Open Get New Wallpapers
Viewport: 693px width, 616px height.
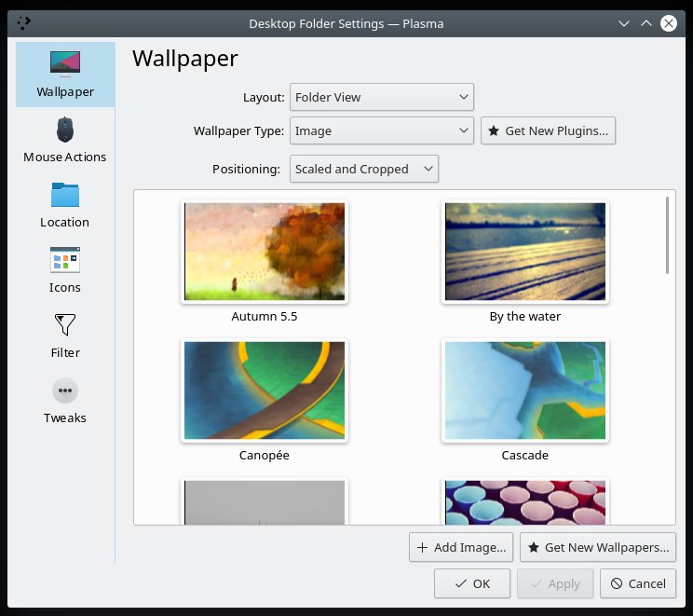pyautogui.click(x=597, y=547)
